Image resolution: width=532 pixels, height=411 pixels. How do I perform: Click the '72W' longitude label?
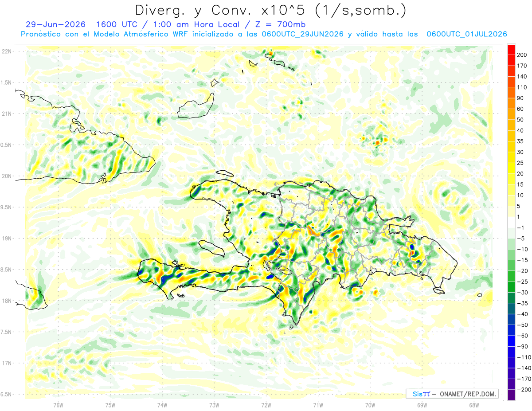(x=266, y=404)
